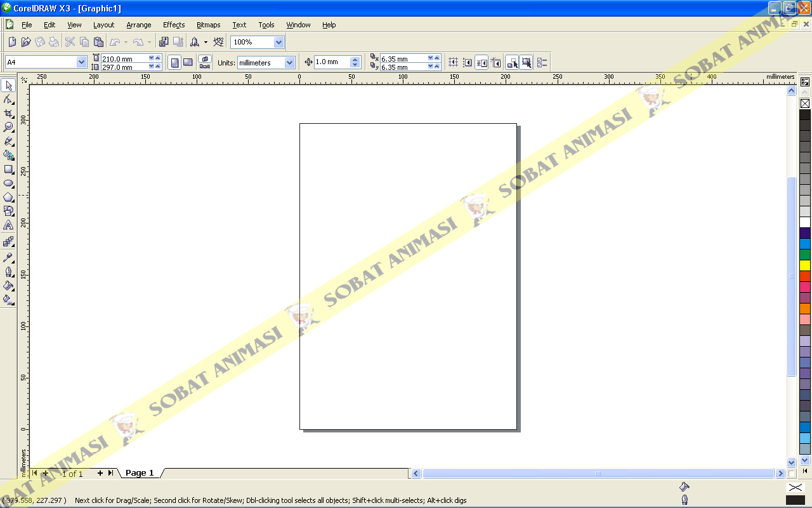Image resolution: width=812 pixels, height=508 pixels.
Task: Set page to portrait orientation
Action: [x=174, y=62]
